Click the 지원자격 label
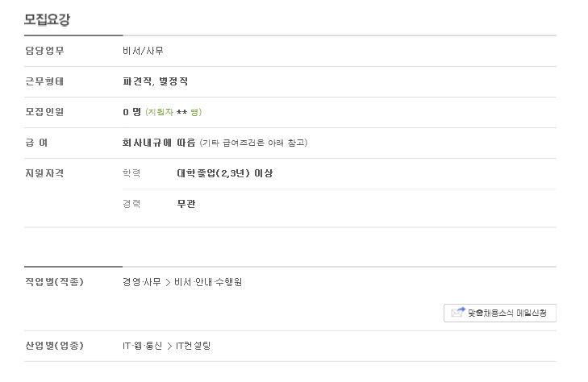The width and height of the screenshot is (588, 382). point(44,173)
